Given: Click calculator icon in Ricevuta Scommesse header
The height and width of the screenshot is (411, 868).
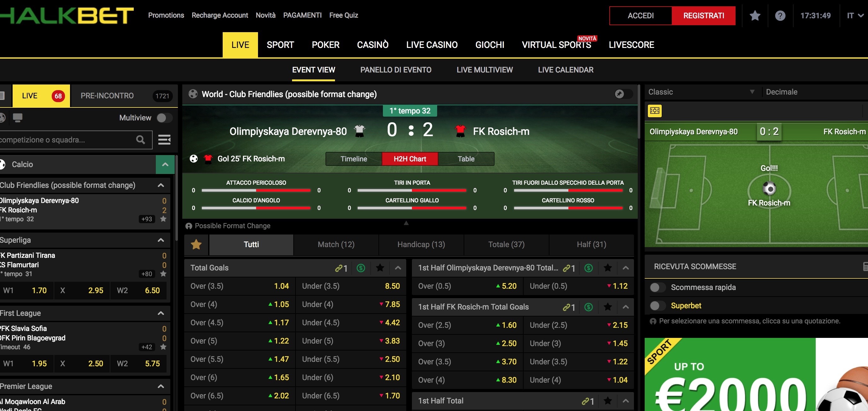Looking at the screenshot, I should [865, 267].
